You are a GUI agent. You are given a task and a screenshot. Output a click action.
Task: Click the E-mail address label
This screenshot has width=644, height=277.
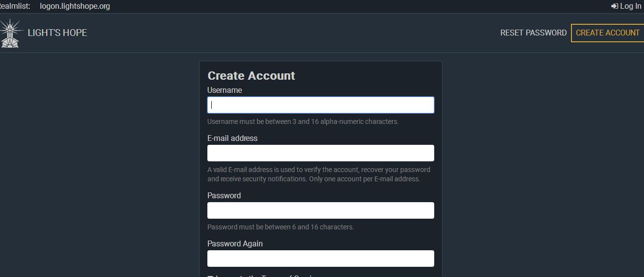(x=232, y=138)
